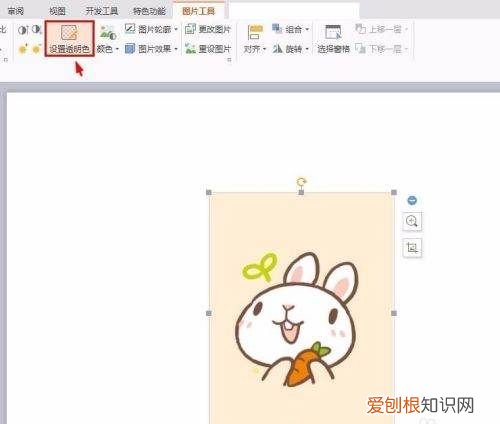The width and height of the screenshot is (500, 424).
Task: Click the increase contrast icon
Action: click(x=23, y=30)
